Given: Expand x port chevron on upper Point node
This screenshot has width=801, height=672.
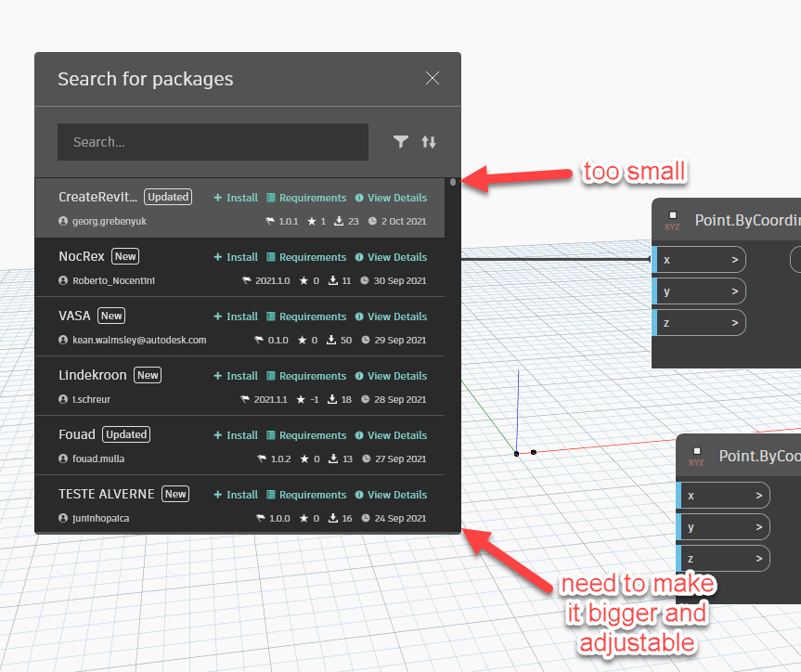Looking at the screenshot, I should point(734,260).
